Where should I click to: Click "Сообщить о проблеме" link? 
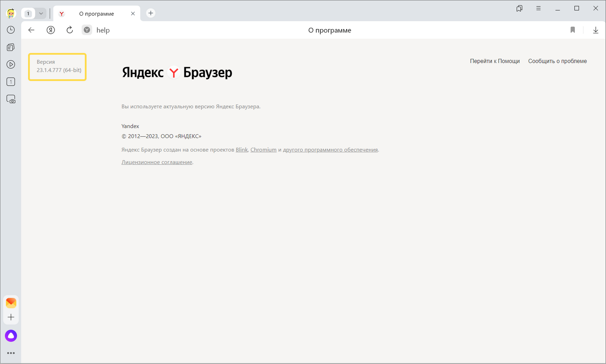pos(557,61)
